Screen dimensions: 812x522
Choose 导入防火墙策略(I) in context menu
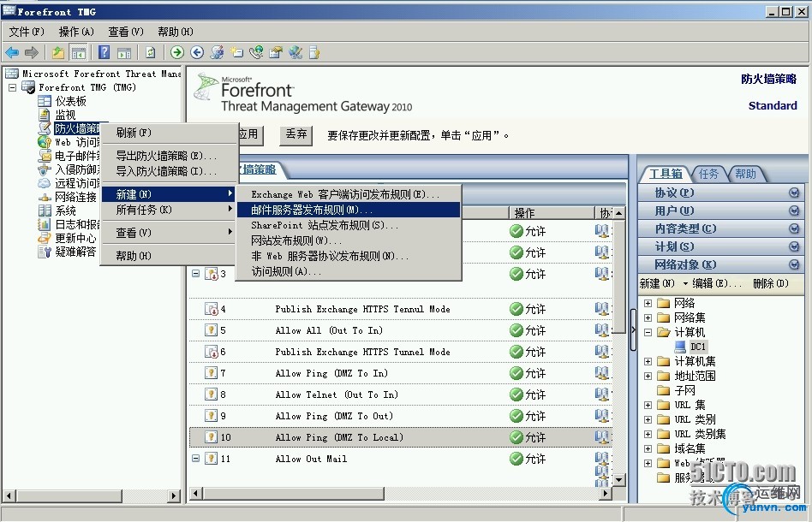tap(170, 171)
